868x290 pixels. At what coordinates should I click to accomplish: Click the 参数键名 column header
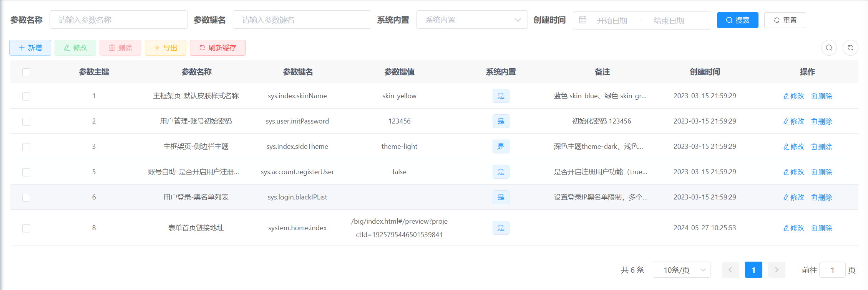[x=298, y=72]
